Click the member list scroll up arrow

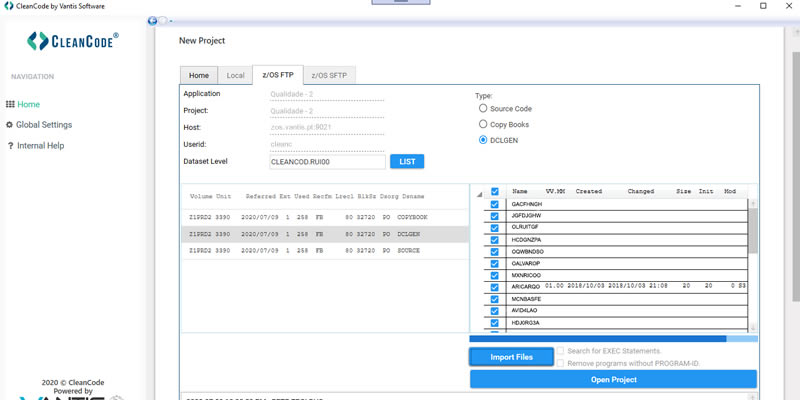click(x=753, y=204)
